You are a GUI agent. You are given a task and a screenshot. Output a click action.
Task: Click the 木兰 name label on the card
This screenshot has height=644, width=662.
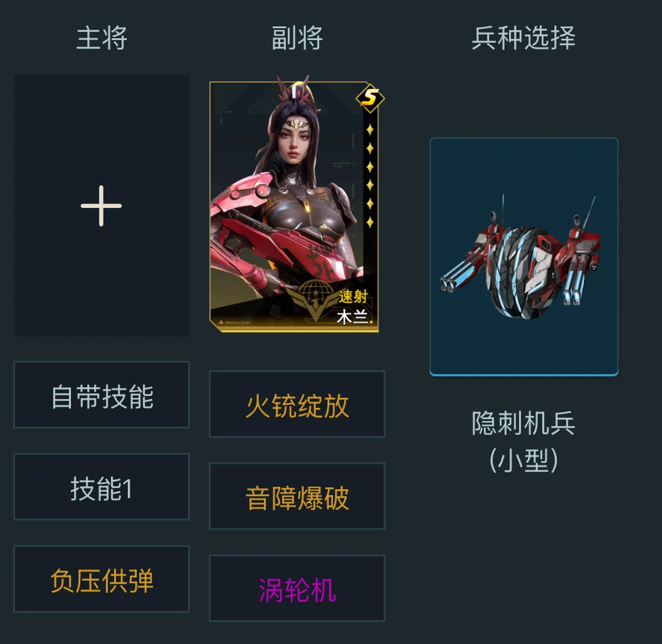click(x=352, y=318)
